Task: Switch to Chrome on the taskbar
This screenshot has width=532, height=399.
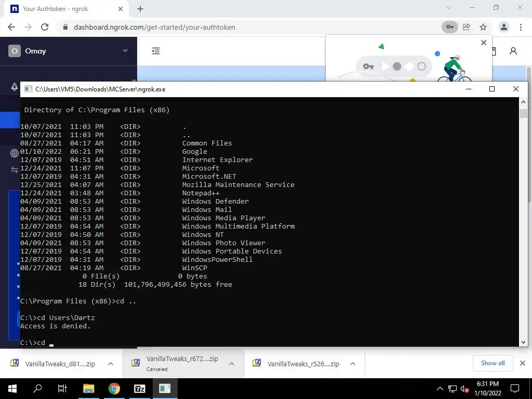Action: coord(114,389)
